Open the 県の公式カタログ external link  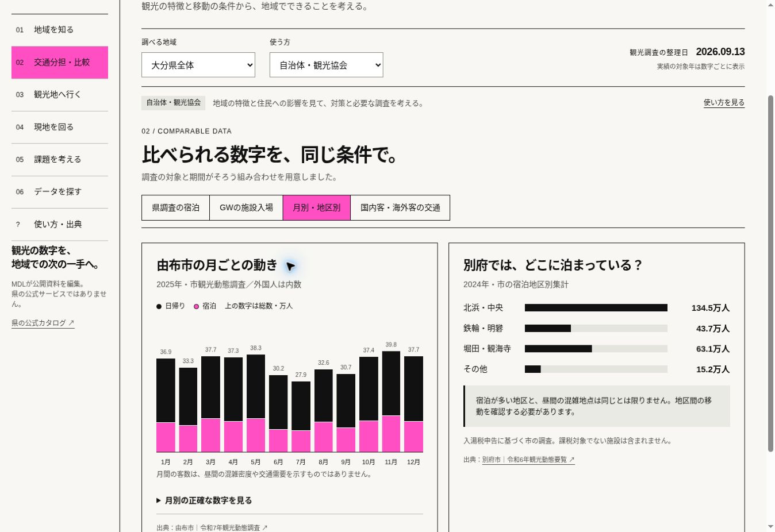point(43,323)
